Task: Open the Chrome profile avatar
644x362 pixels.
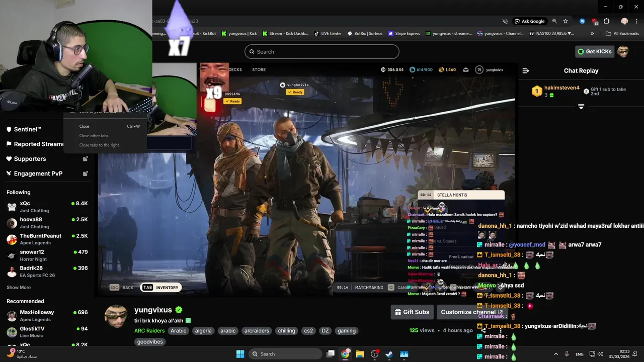Action: 624,21
